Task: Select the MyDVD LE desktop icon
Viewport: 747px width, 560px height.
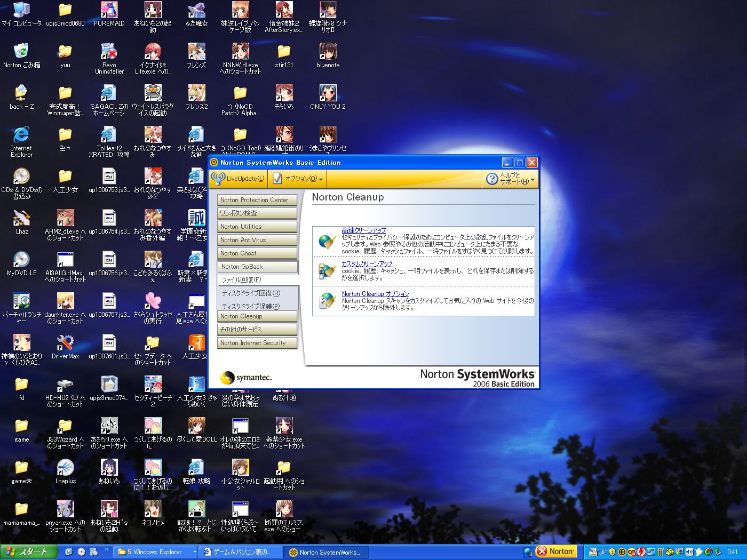Action: click(21, 263)
